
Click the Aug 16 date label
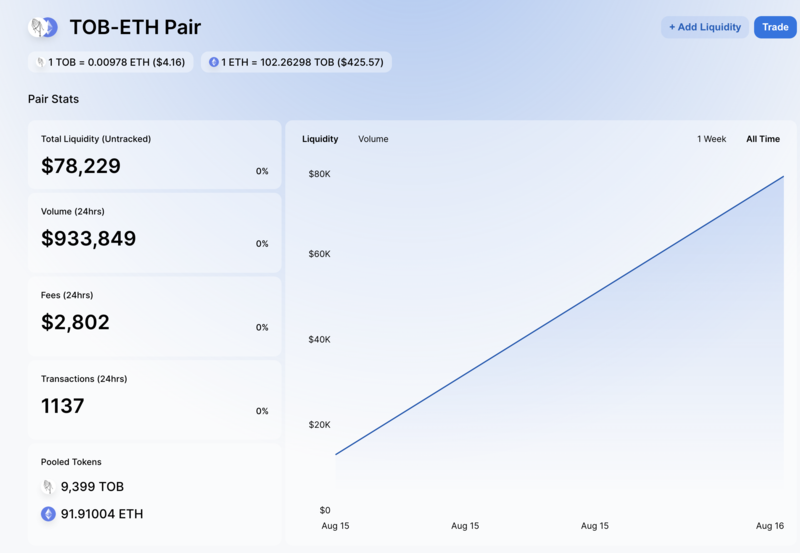click(769, 525)
